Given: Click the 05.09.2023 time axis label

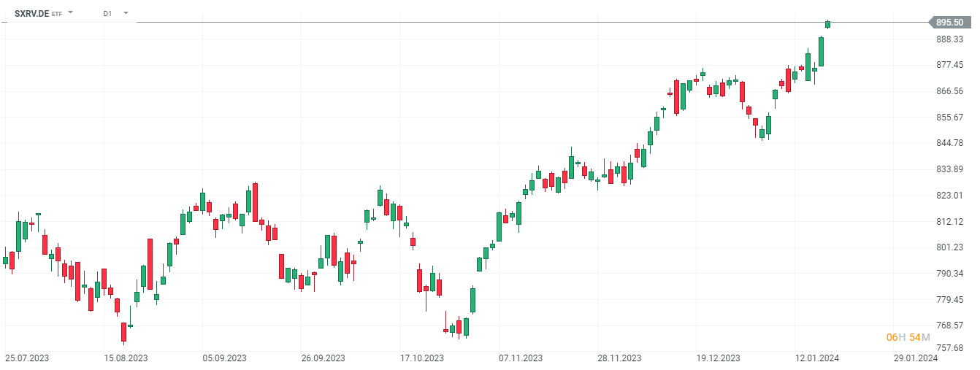Looking at the screenshot, I should pyautogui.click(x=223, y=358).
